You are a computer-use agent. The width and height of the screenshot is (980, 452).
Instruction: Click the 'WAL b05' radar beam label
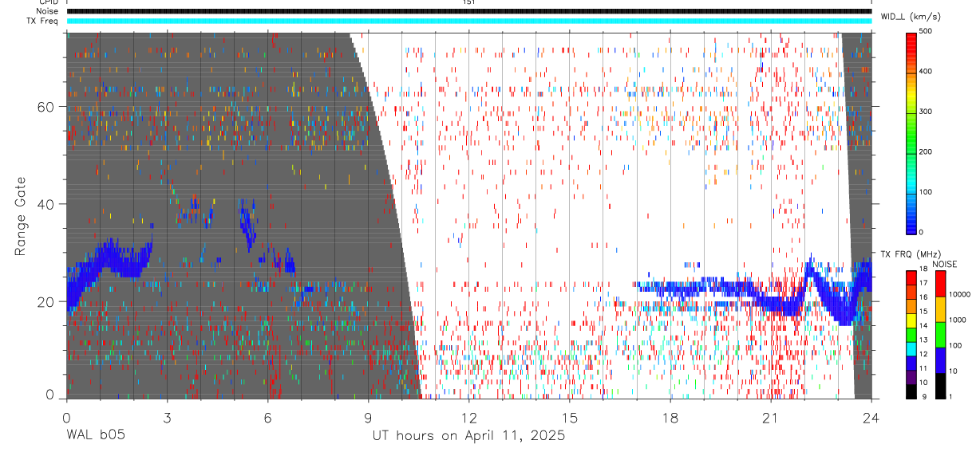[x=95, y=435]
